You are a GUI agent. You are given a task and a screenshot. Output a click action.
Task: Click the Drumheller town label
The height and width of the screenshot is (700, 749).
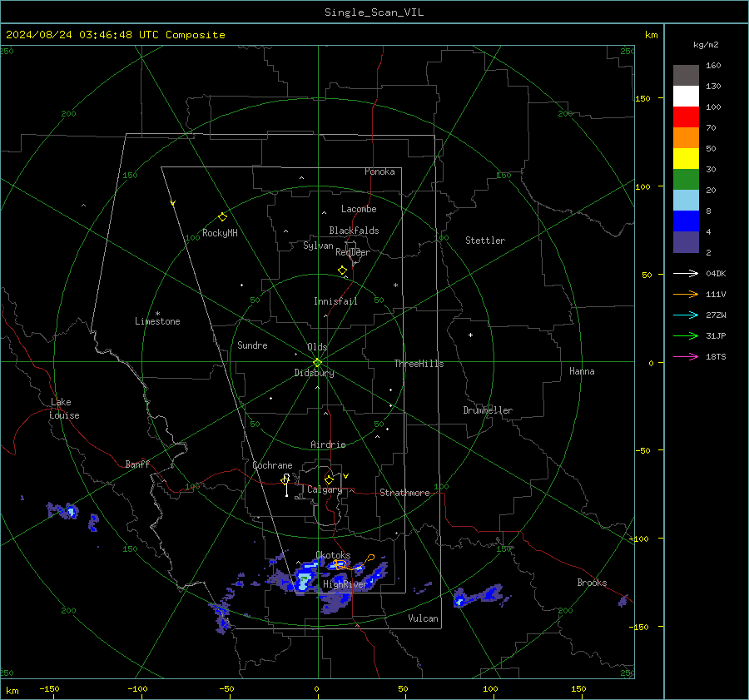[x=488, y=410]
